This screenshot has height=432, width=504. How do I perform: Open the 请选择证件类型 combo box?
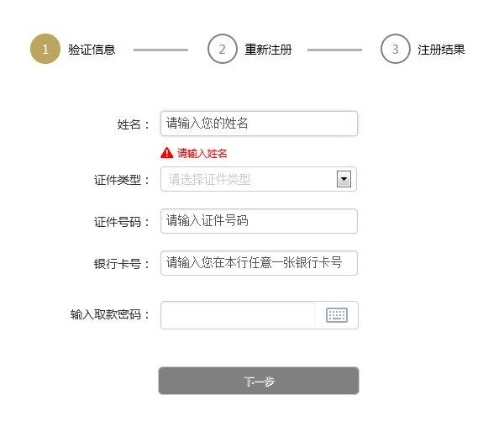(259, 179)
